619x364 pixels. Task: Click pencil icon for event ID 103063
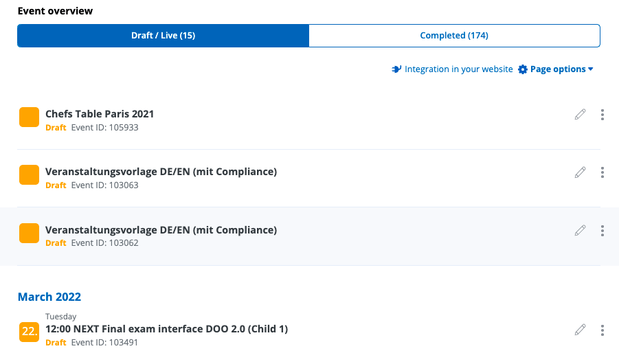[581, 172]
